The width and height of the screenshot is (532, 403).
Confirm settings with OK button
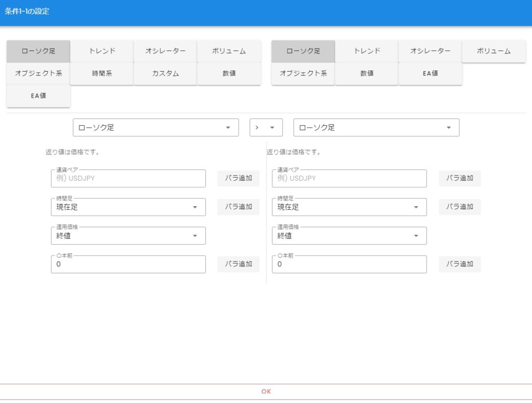(x=266, y=392)
